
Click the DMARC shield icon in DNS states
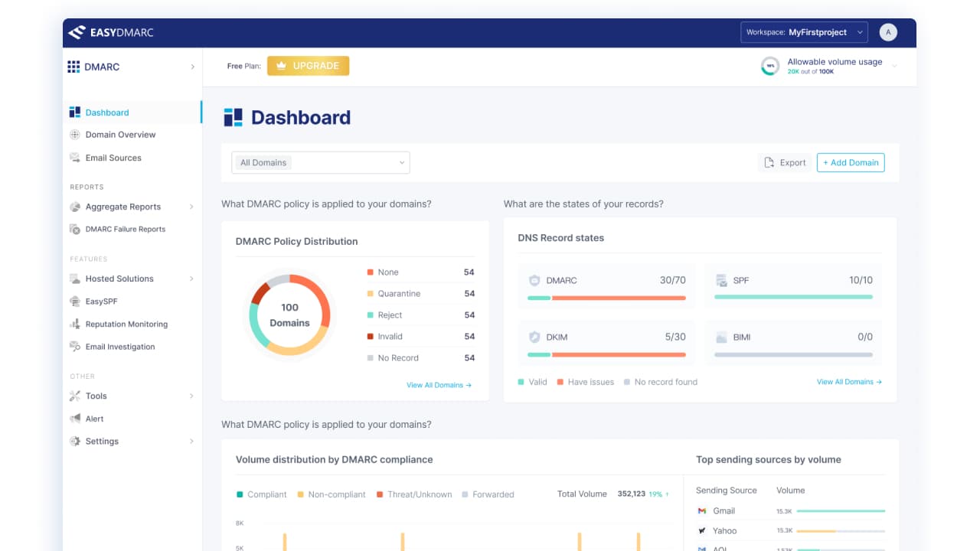point(534,280)
